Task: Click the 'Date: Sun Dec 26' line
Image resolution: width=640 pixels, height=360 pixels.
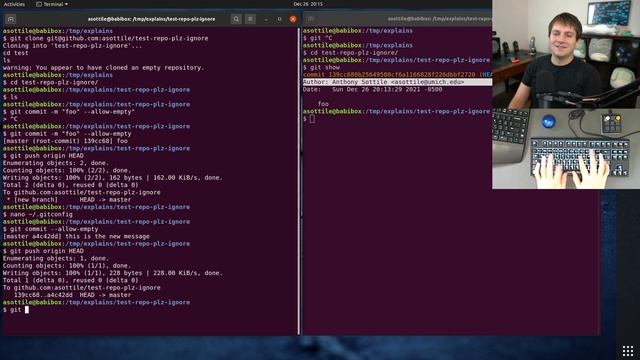Action: [372, 89]
